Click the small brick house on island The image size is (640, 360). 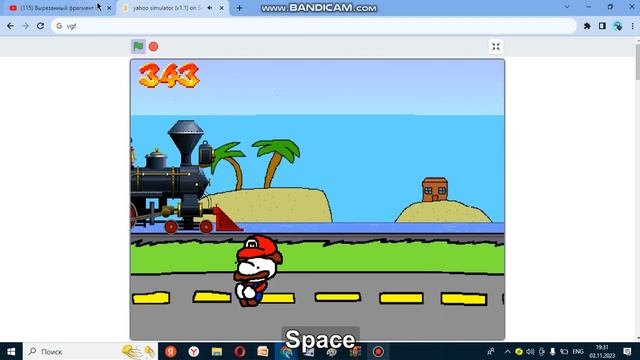click(x=435, y=190)
